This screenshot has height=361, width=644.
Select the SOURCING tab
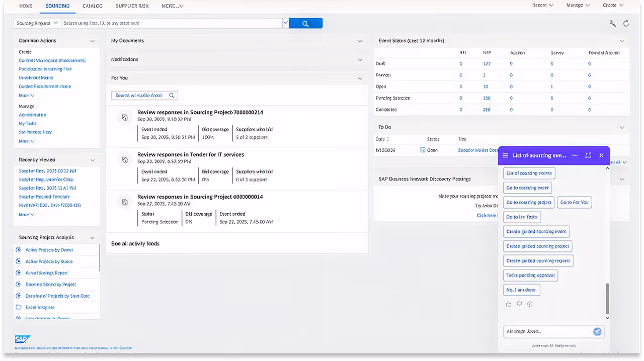pyautogui.click(x=57, y=6)
